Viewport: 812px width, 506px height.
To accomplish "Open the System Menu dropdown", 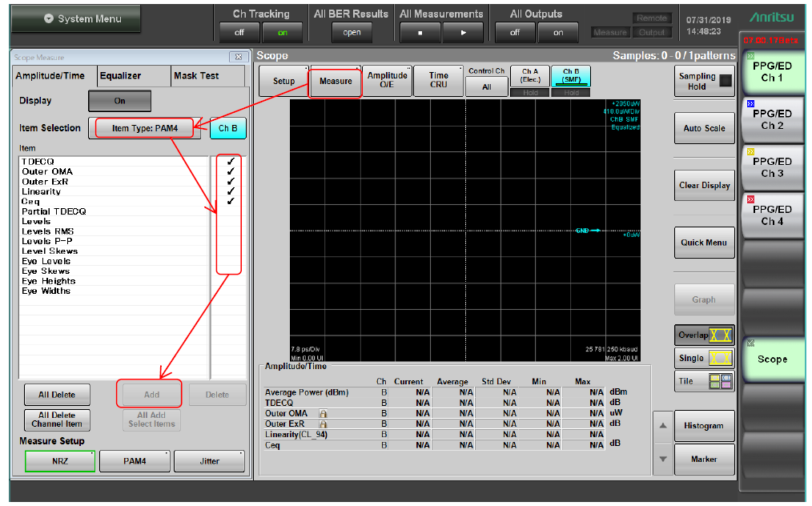I will tap(75, 18).
